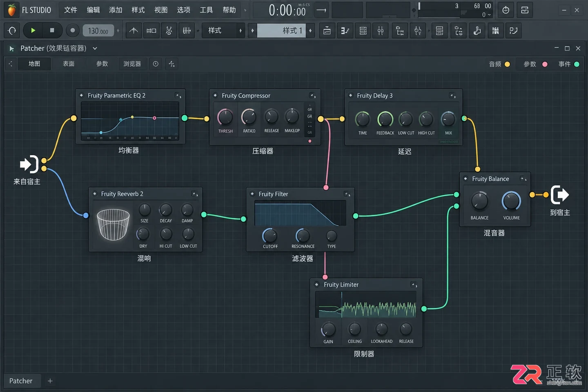Open the 选项 menu
Viewport: 588px width, 392px height.
pos(184,10)
